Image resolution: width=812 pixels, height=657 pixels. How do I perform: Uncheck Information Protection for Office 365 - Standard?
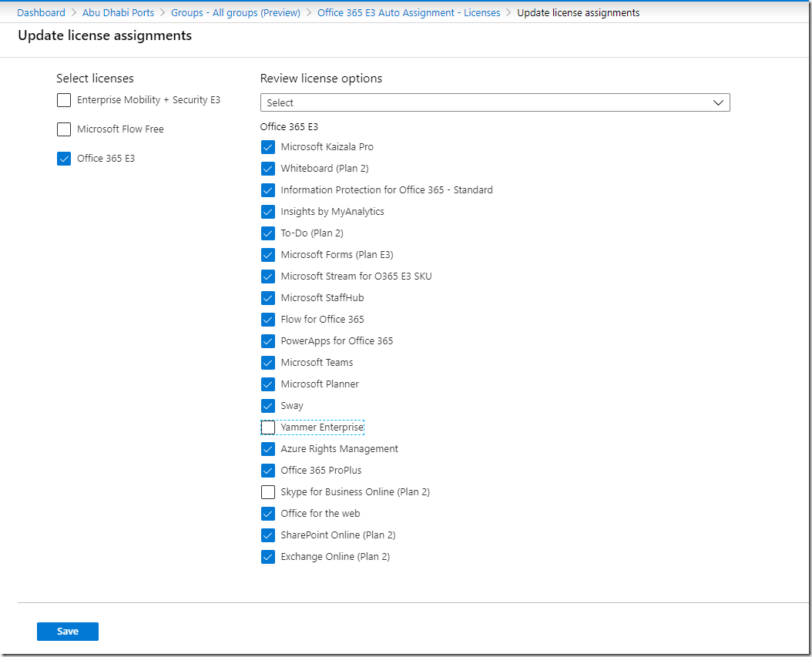coord(268,190)
